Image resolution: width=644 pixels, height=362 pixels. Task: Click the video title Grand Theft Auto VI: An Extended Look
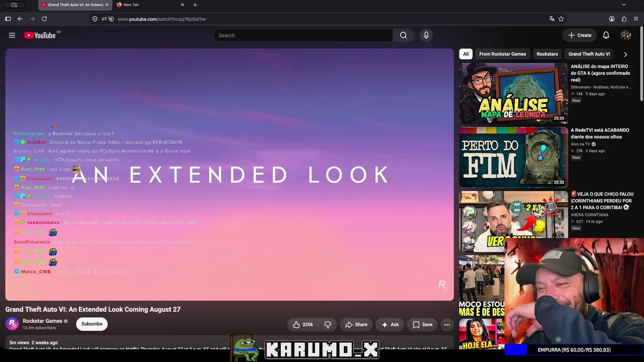pyautogui.click(x=93, y=310)
